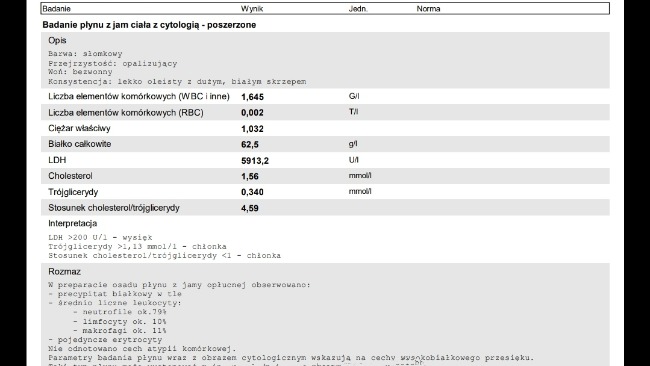Viewport: 650px width, 366px height.
Task: Click the cholesterol unit 'mmol/l'
Action: (360, 176)
